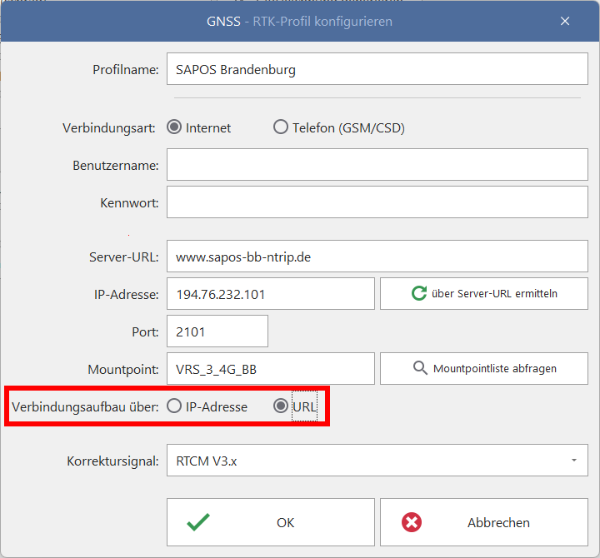
Task: Click the IP-Adresse field showing 194.76.232.101
Action: coord(271,294)
